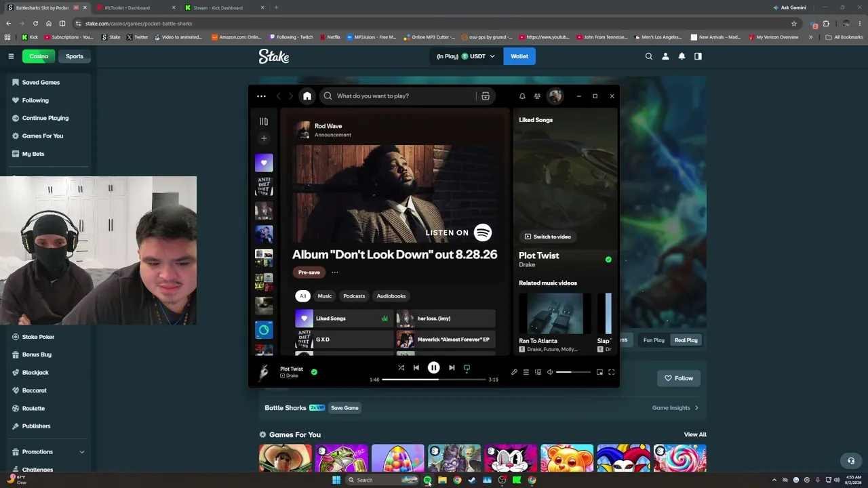This screenshot has width=868, height=488.
Task: Enter Spotify full screen mode
Action: 611,372
